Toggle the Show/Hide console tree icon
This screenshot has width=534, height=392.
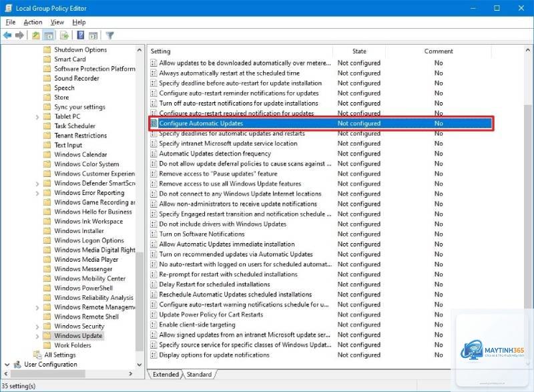pos(49,35)
